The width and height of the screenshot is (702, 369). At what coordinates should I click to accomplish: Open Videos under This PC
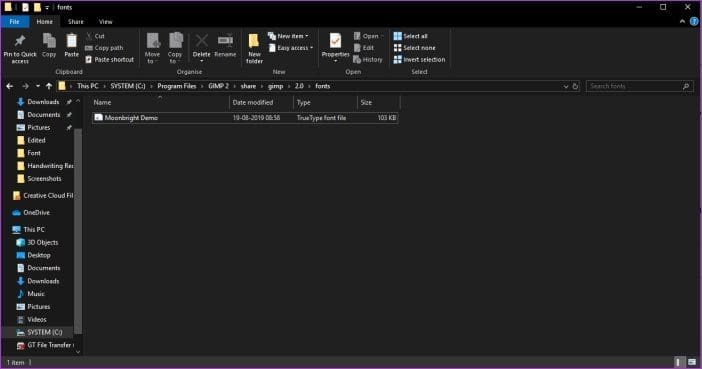coord(36,319)
